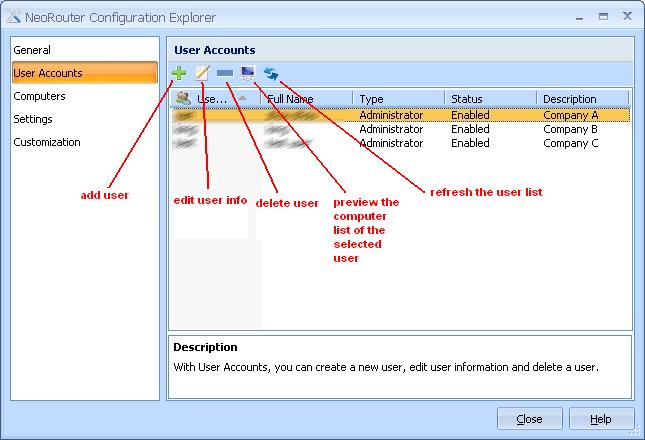Click the green plus add user icon

tap(179, 73)
